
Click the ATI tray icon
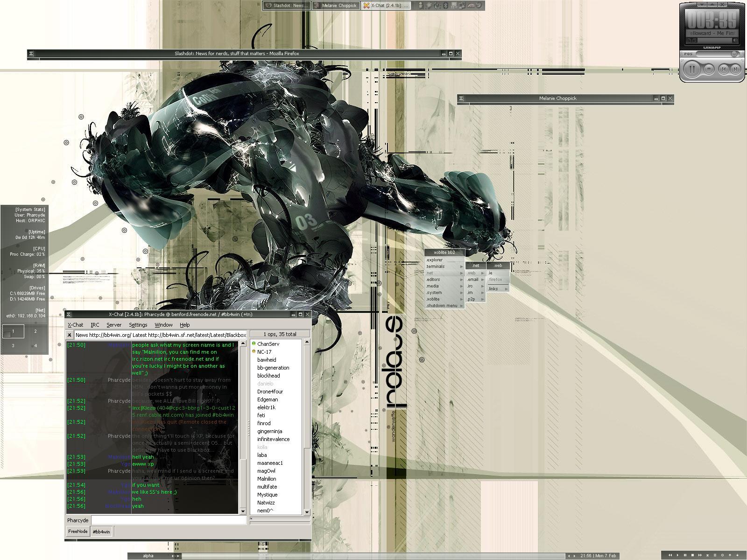pos(471,6)
